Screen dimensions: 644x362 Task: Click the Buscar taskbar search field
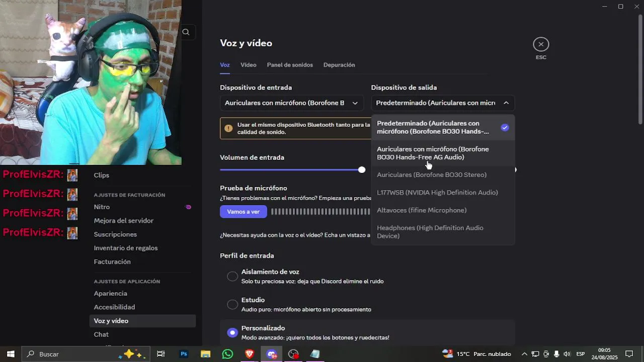coord(86,354)
